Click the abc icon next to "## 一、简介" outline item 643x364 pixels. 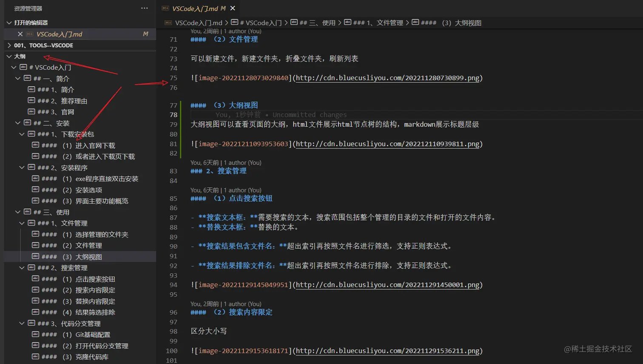(x=27, y=79)
